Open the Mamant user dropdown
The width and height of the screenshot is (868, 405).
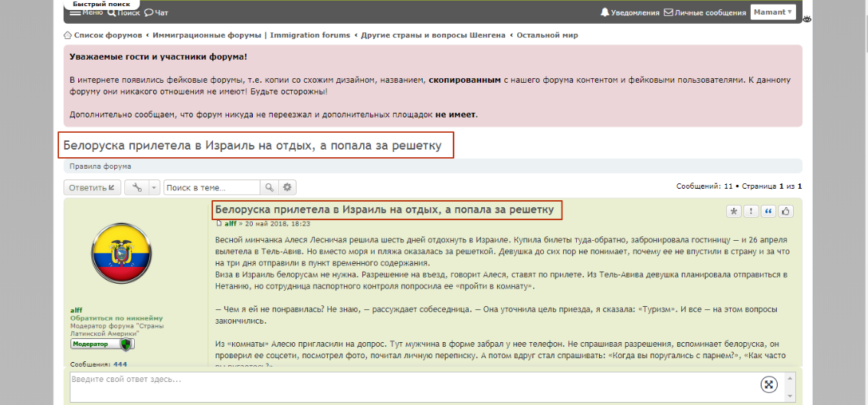click(773, 12)
